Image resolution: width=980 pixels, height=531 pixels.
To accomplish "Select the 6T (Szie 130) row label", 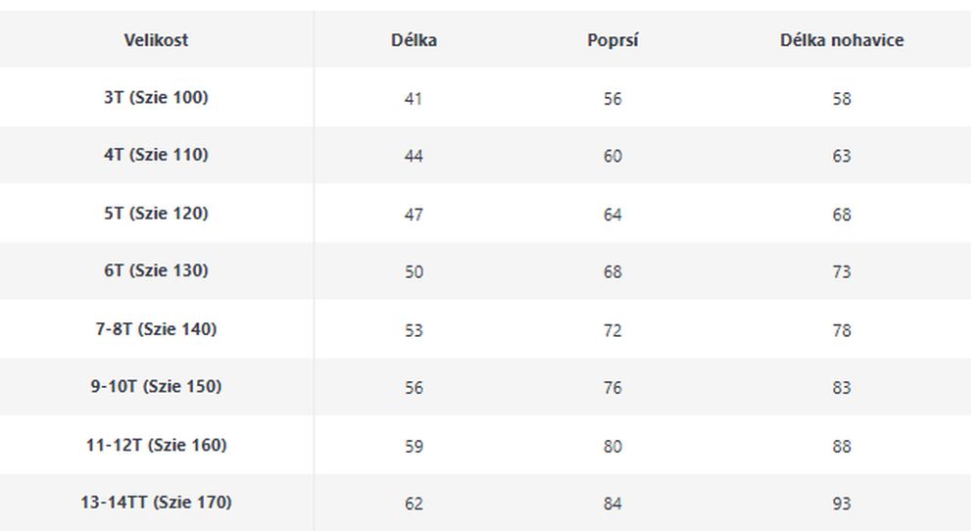I will point(156,270).
